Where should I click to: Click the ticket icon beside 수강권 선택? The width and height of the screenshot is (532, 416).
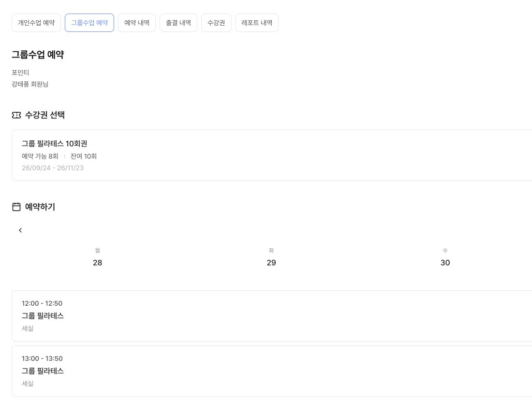click(x=16, y=115)
